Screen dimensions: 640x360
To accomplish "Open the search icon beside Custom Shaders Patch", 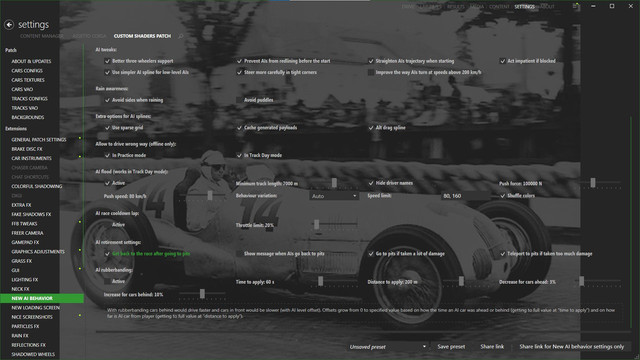I will 180,36.
